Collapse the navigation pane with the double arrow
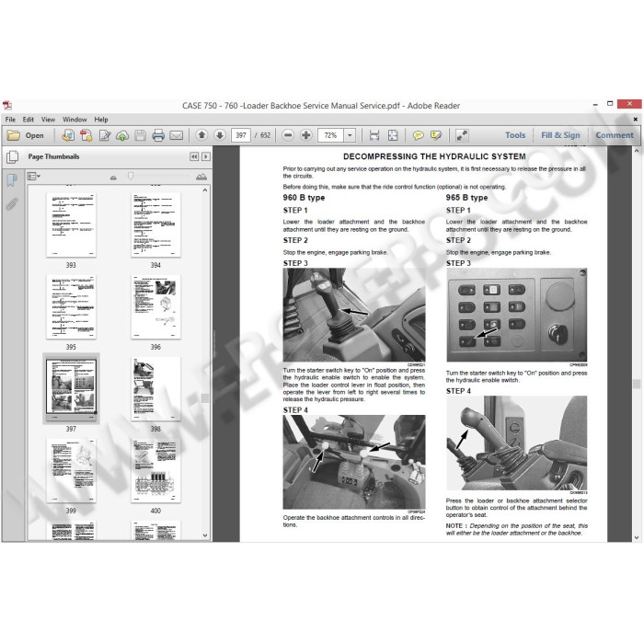644x644 pixels. 194,156
